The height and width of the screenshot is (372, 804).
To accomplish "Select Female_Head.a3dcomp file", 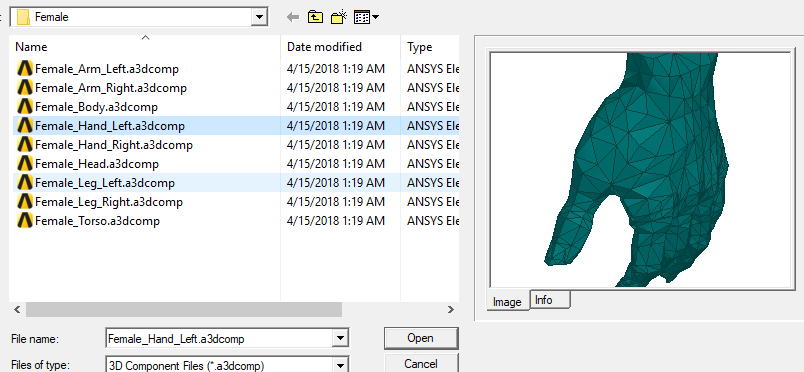I will pyautogui.click(x=97, y=164).
